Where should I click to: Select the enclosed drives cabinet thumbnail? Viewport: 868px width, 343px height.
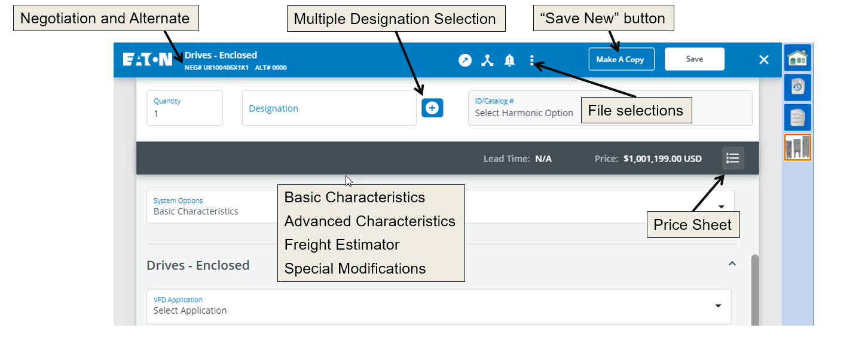[x=797, y=147]
